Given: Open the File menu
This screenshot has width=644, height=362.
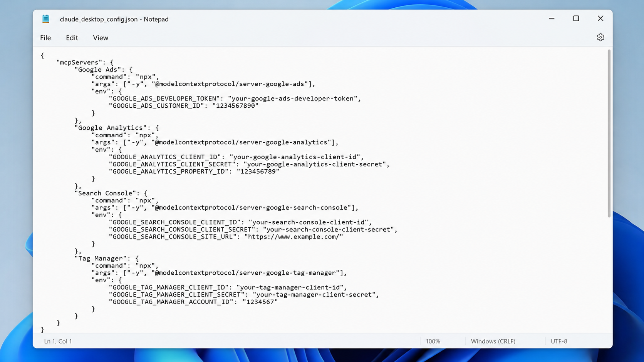Looking at the screenshot, I should coord(45,38).
